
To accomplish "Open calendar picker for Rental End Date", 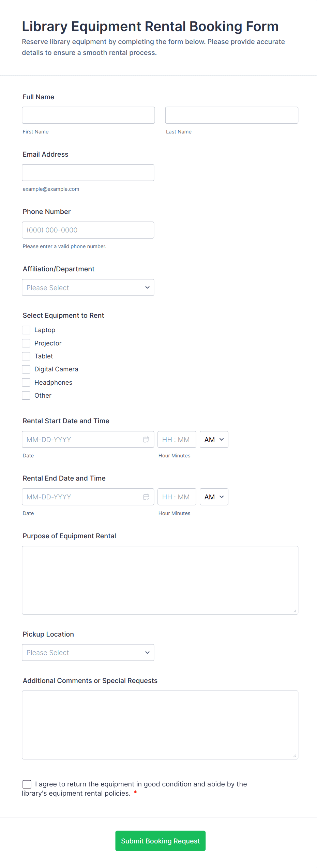I will tap(146, 497).
